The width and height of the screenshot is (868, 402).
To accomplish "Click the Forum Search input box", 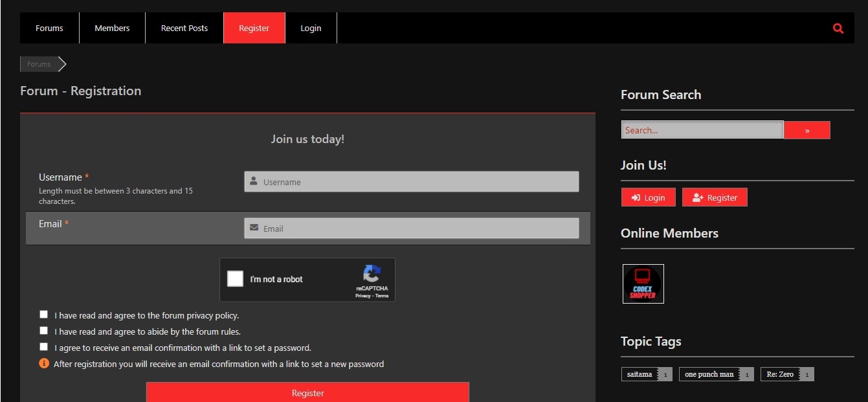I will point(702,129).
